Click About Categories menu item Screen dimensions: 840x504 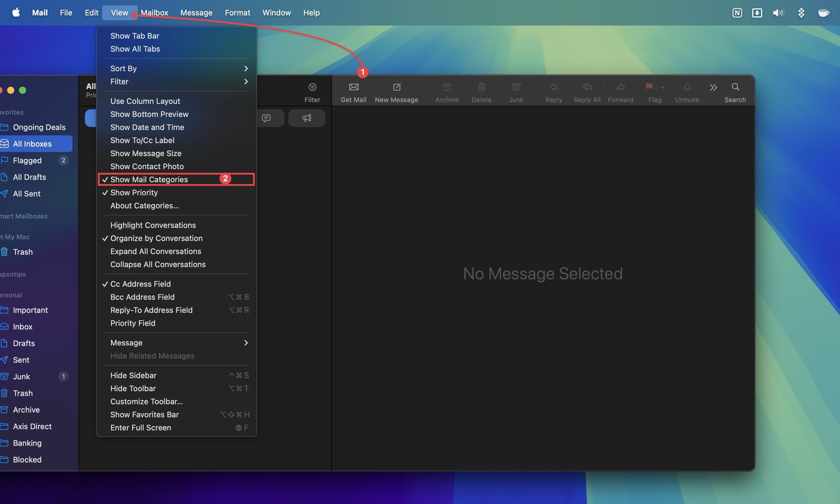[x=144, y=205]
